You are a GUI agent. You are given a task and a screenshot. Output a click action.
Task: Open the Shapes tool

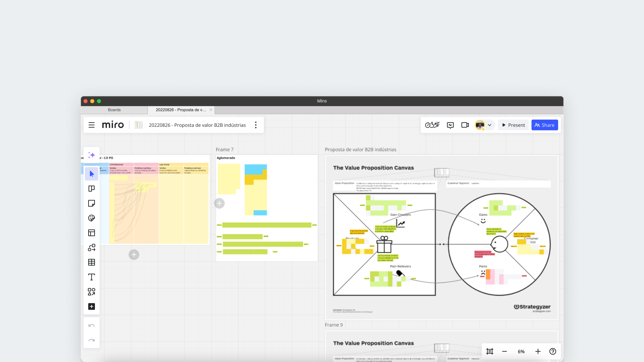tap(92, 292)
